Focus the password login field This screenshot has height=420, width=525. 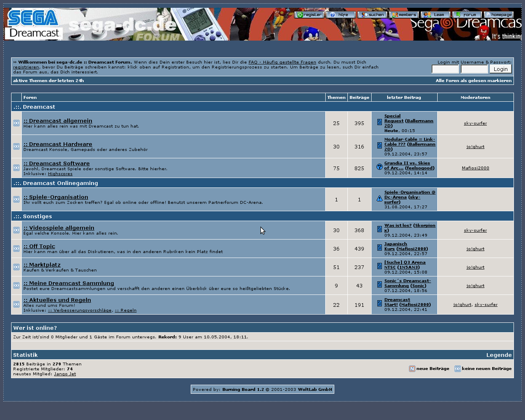pyautogui.click(x=474, y=69)
